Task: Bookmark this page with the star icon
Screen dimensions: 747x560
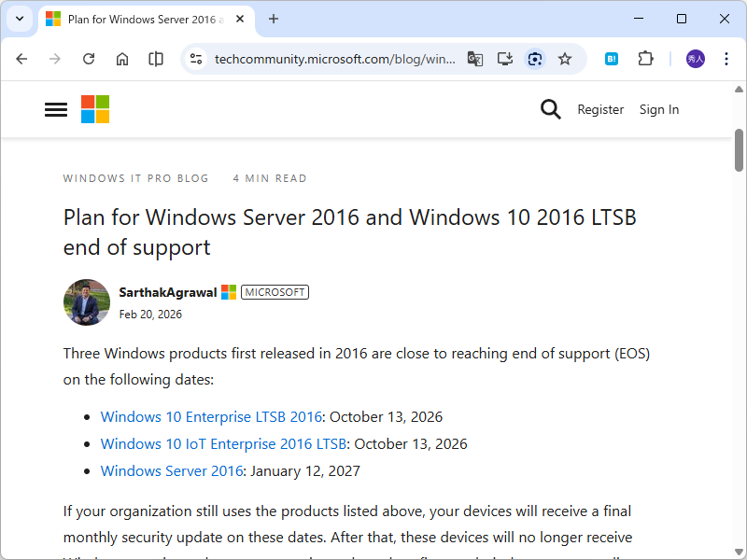Action: 565,59
